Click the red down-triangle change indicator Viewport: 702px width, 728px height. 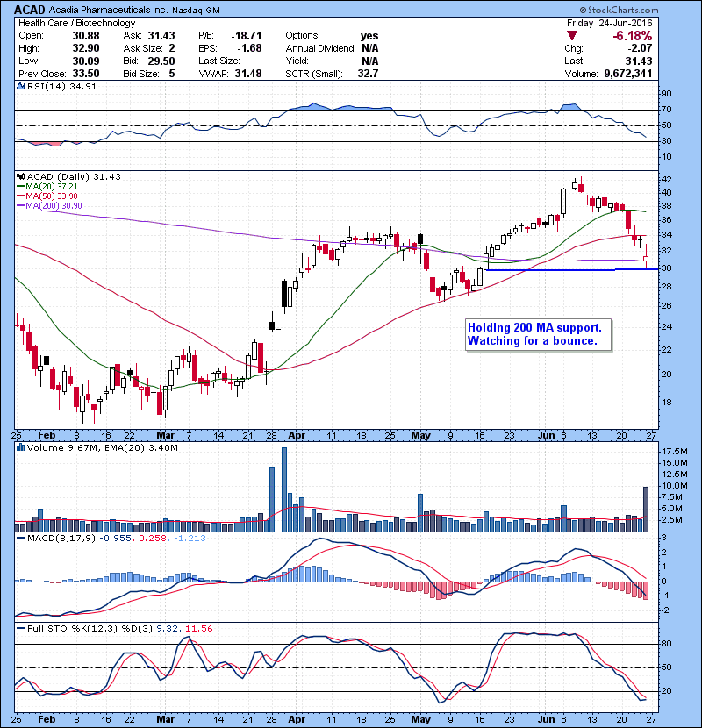coord(572,35)
